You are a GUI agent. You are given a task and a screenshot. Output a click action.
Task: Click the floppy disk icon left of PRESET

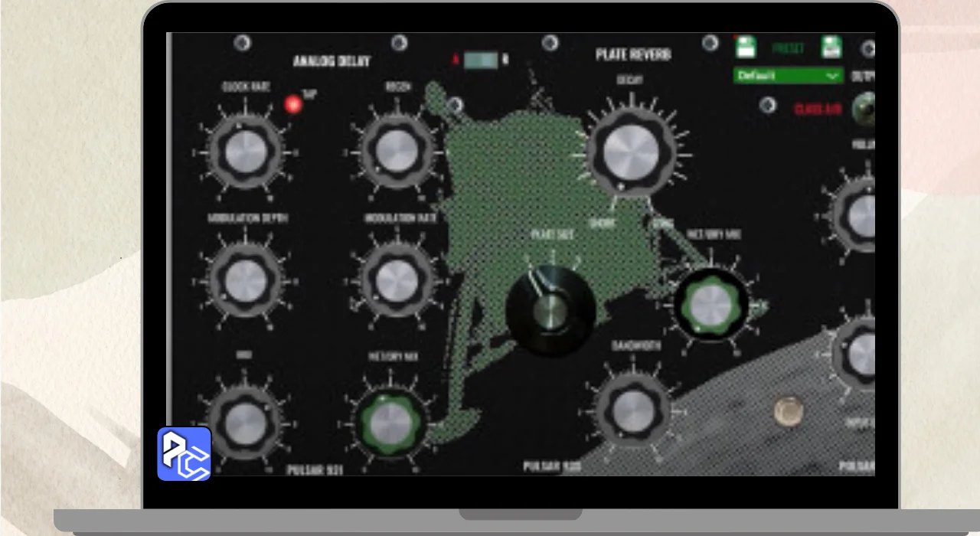tap(746, 47)
